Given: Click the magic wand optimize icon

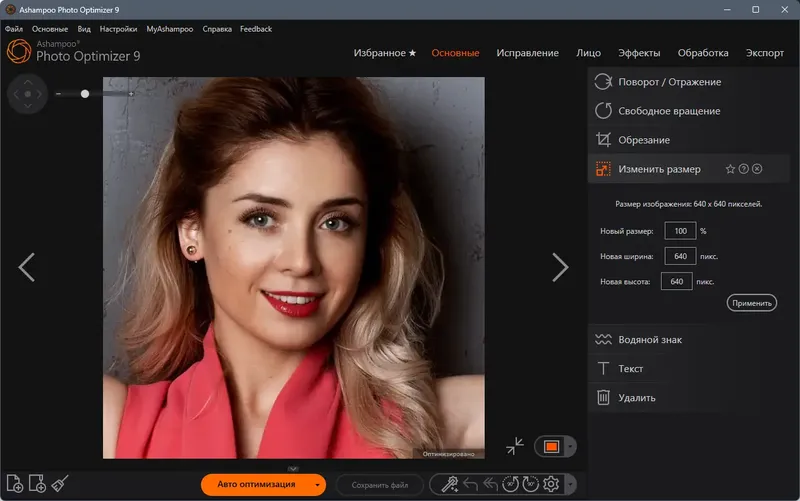Looking at the screenshot, I should [x=451, y=485].
